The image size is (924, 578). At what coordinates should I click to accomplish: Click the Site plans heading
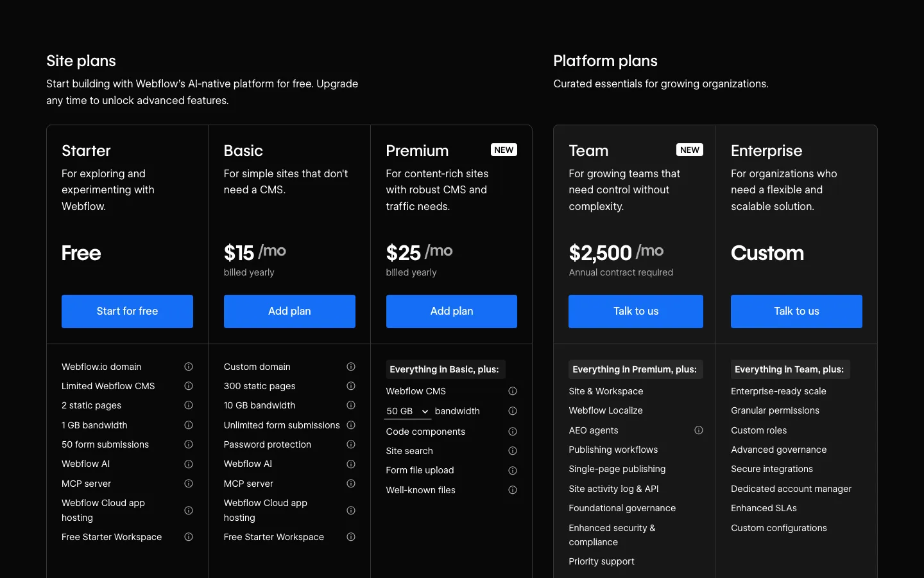(x=81, y=61)
